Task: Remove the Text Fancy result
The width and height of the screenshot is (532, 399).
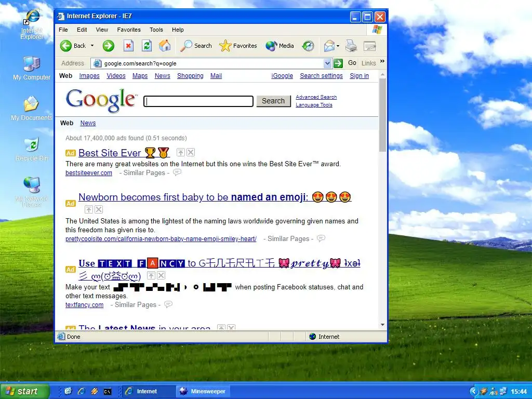Action: tap(161, 275)
